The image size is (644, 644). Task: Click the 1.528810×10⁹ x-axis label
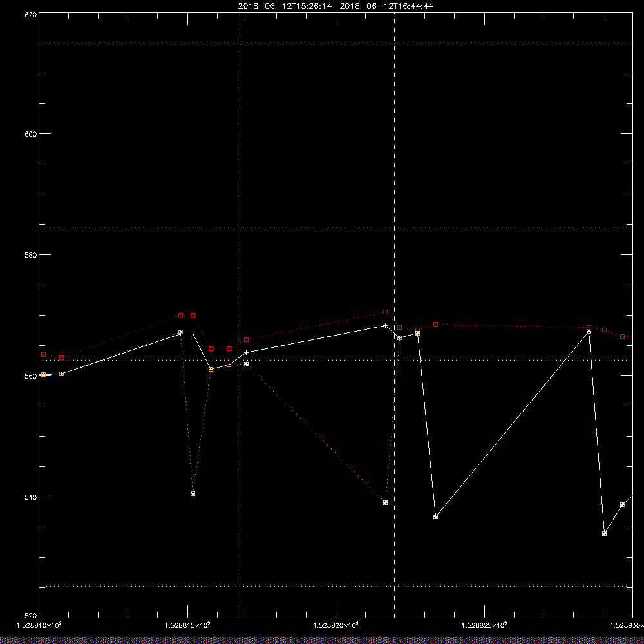(39, 625)
